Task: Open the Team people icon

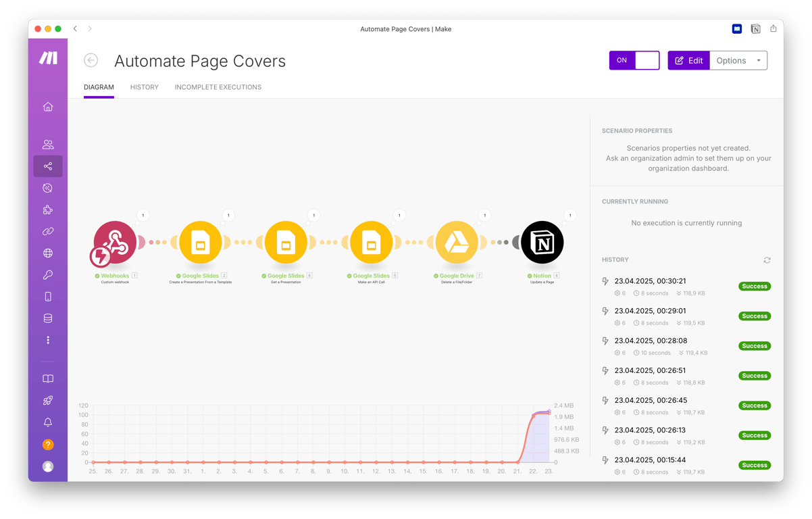Action: [48, 145]
